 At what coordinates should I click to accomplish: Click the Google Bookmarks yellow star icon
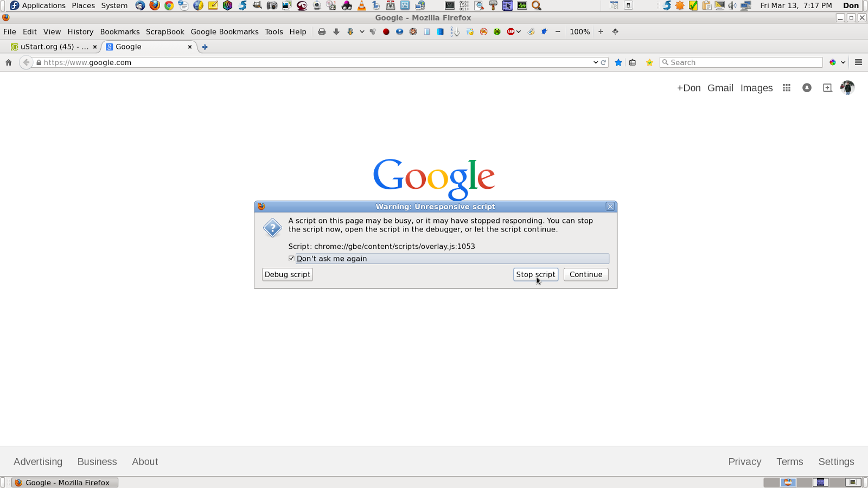[x=649, y=62]
